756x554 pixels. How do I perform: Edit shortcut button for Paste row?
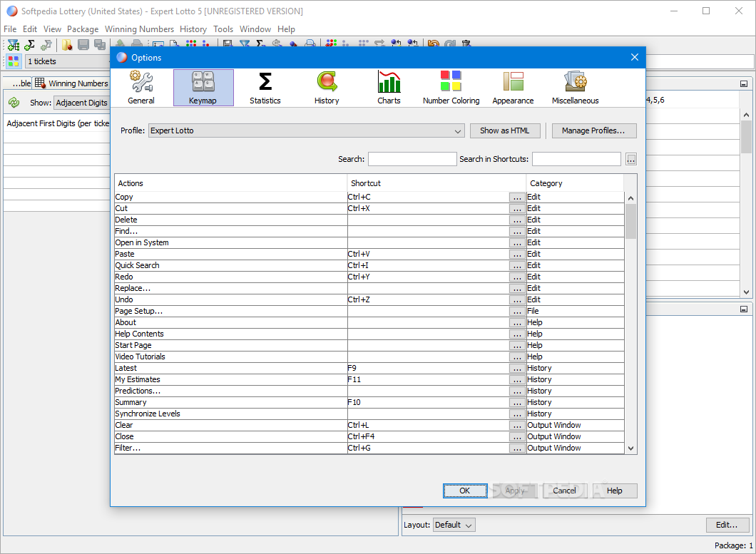pos(517,254)
